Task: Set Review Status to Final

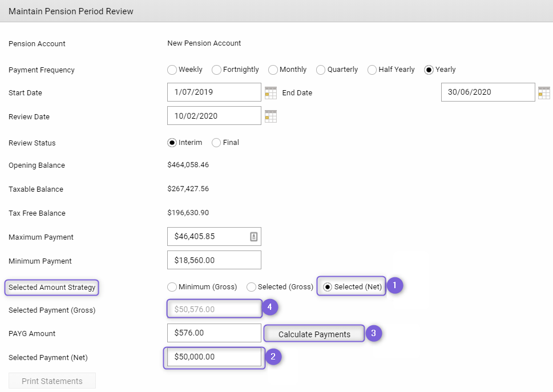Action: point(216,143)
